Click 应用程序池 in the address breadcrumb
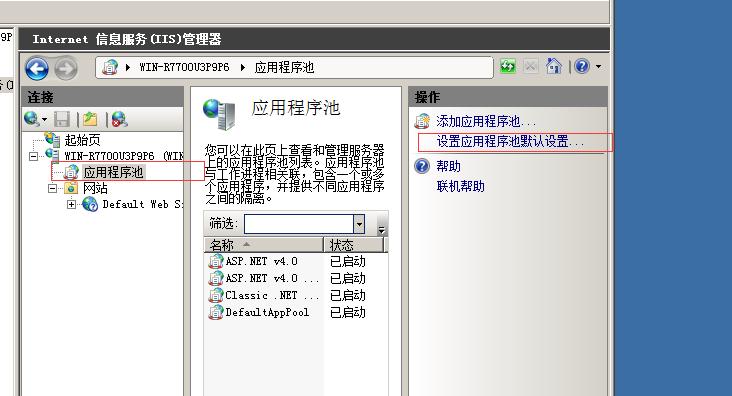Screen dimensions: 732x396 point(284,68)
